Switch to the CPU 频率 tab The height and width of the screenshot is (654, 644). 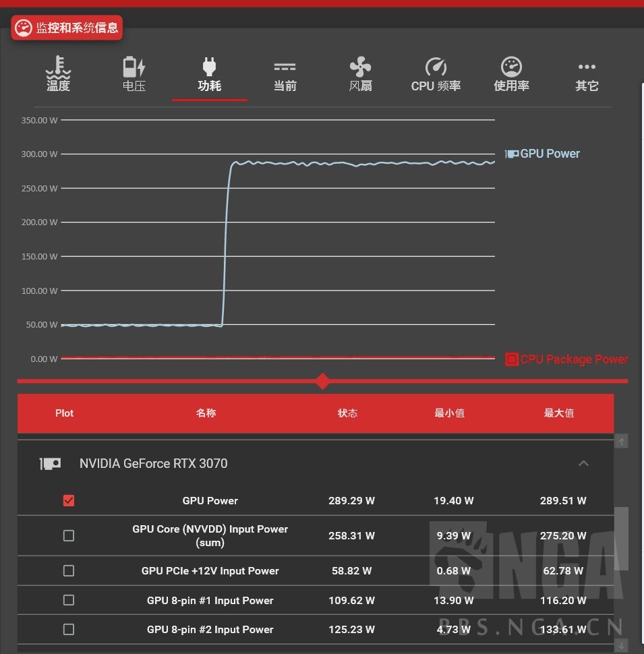click(x=436, y=74)
